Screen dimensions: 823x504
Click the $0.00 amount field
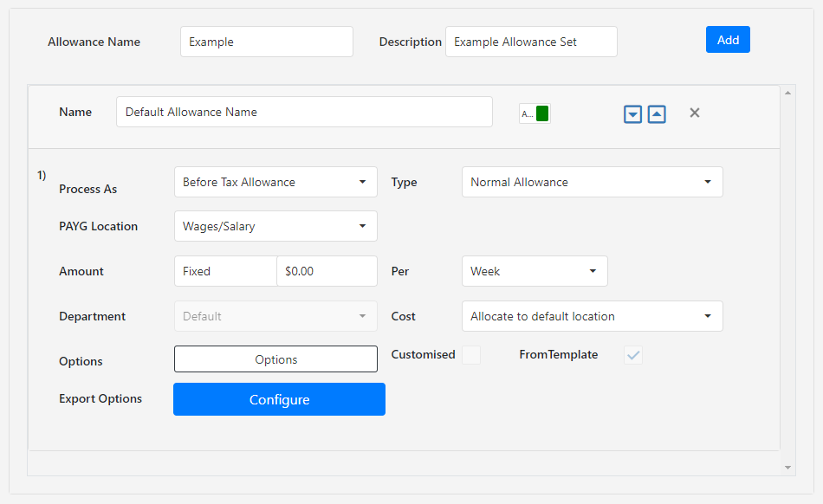[x=327, y=271]
